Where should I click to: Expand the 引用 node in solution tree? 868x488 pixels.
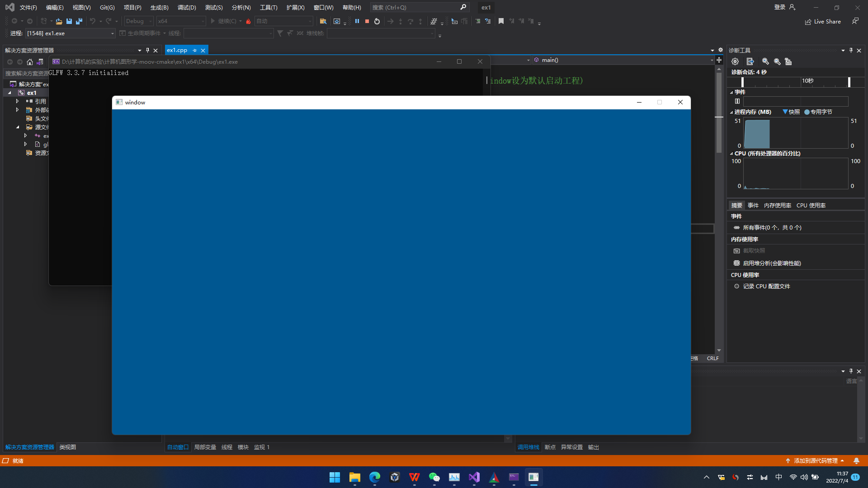click(x=17, y=101)
